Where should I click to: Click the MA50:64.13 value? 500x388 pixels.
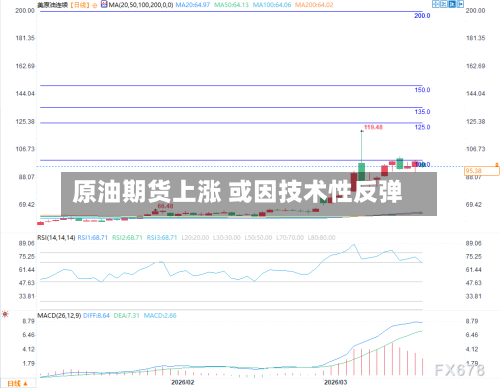[231, 5]
